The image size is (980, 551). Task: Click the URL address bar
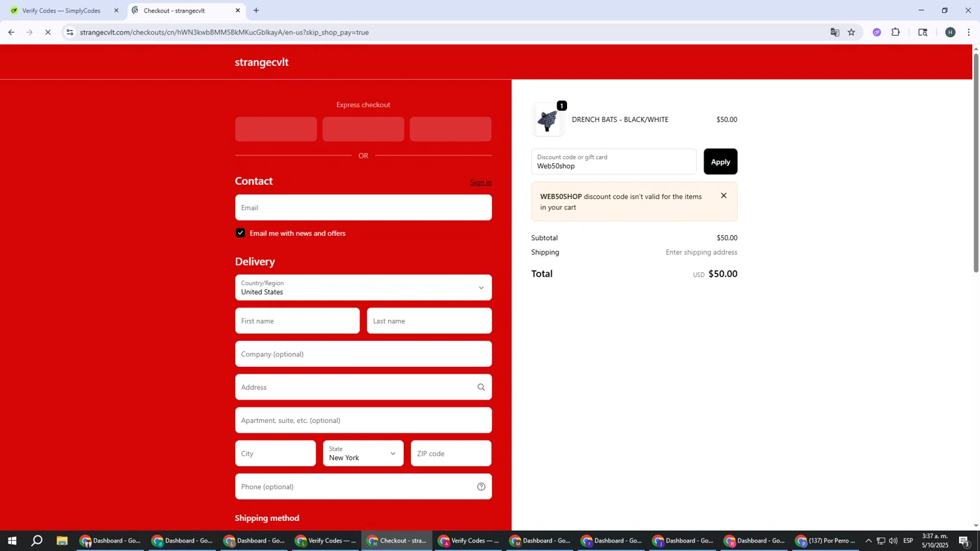(x=444, y=32)
